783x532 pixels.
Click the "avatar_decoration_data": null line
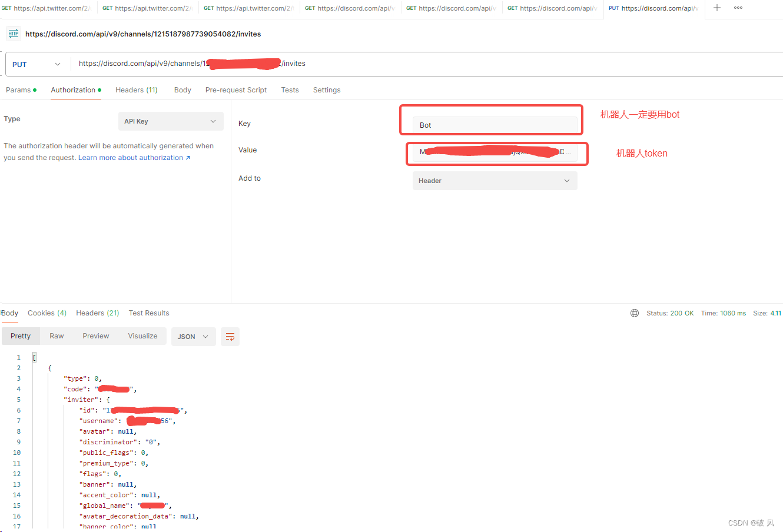(139, 516)
